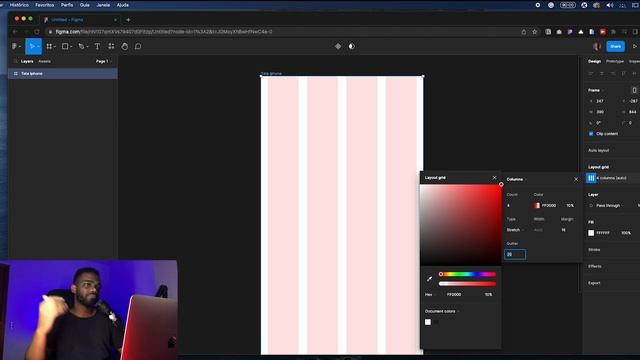Click the red grid color swatch

tap(537, 206)
